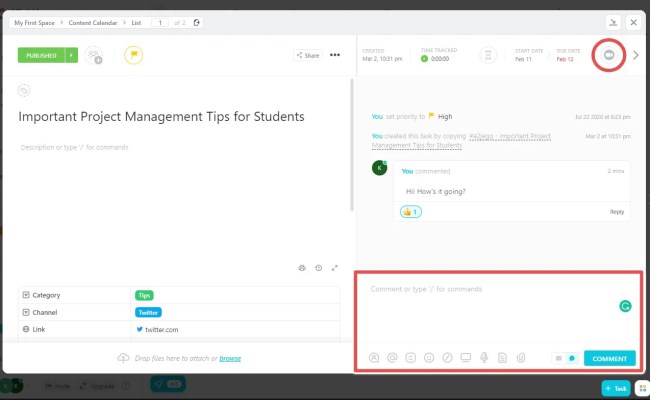Open the three-dot task options menu

point(335,55)
